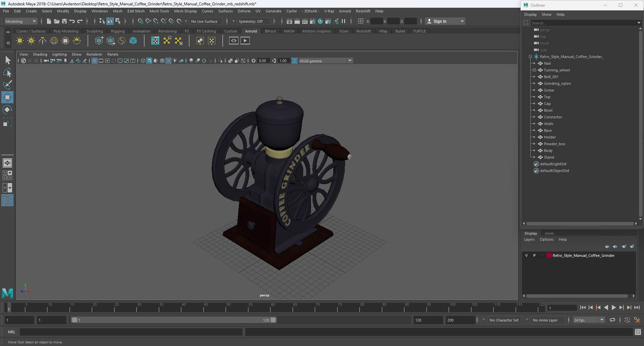This screenshot has height=346, width=644.
Task: Open Arnold RenderView eye icon
Action: [x=234, y=41]
